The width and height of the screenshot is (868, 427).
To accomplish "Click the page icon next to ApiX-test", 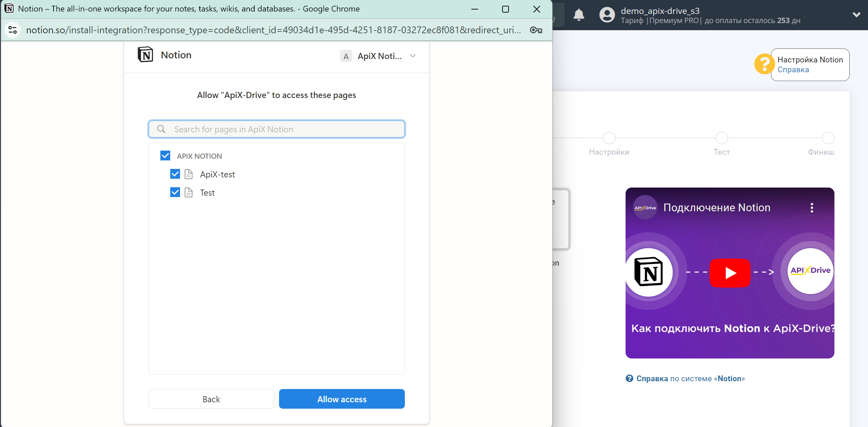I will coord(189,174).
